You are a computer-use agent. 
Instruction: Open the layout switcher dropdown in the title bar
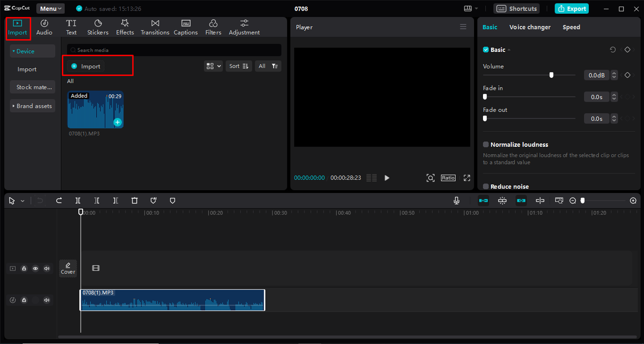coord(471,9)
